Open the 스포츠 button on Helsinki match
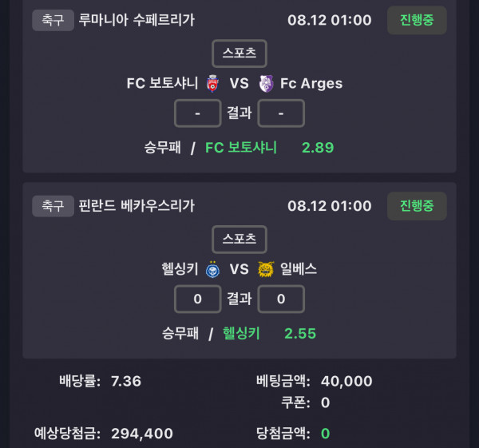Image resolution: width=479 pixels, height=448 pixels. (x=239, y=240)
